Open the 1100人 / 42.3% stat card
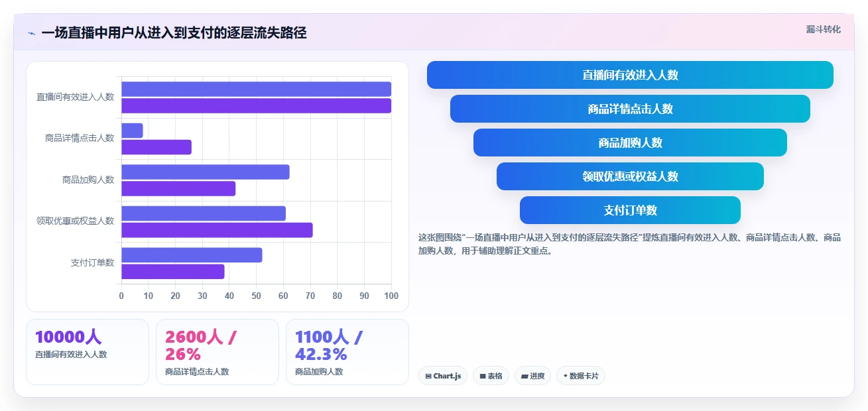This screenshot has width=868, height=411. pyautogui.click(x=347, y=352)
